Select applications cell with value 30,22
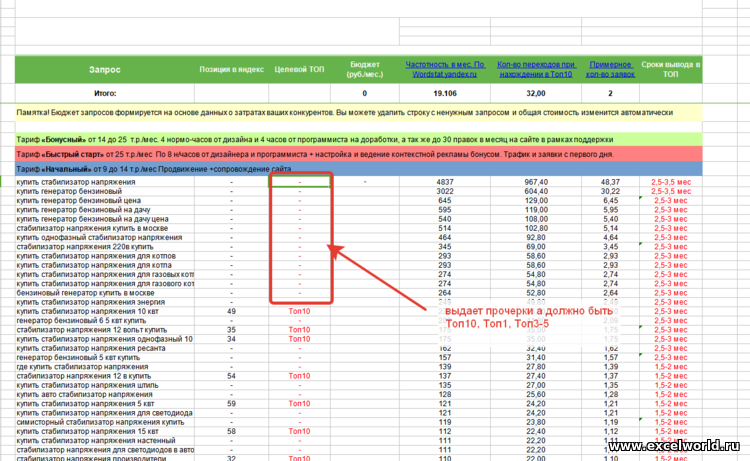750x461 pixels. (x=610, y=191)
